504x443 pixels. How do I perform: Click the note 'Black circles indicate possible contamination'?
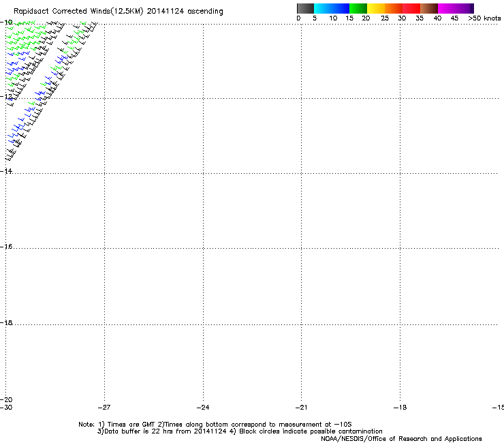point(311,431)
